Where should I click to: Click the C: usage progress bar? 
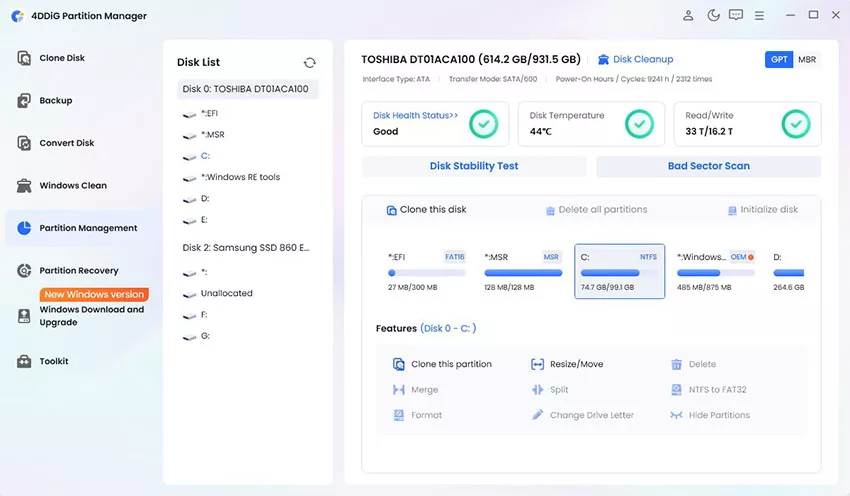tap(620, 273)
